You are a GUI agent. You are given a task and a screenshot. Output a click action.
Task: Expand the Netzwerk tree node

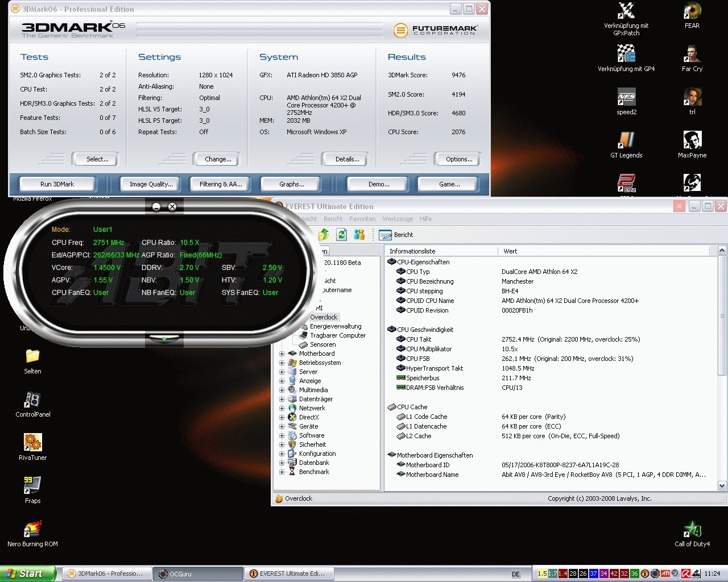(x=282, y=408)
